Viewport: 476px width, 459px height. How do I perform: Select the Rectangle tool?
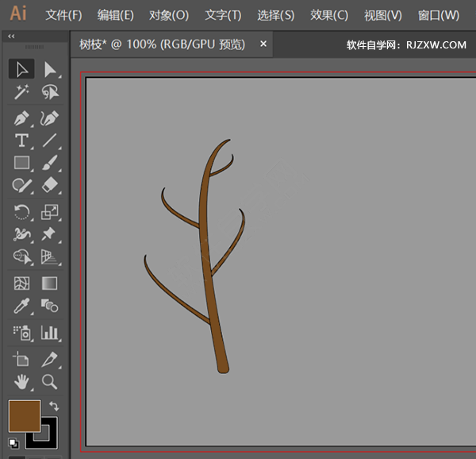pyautogui.click(x=21, y=163)
